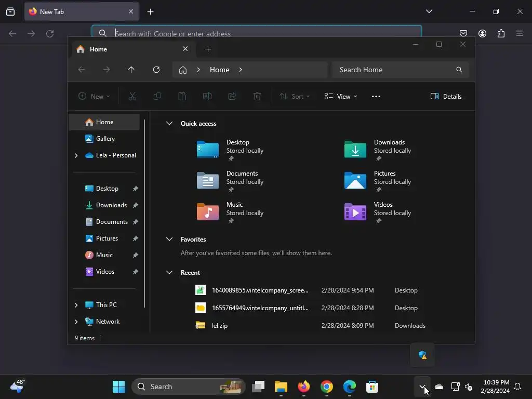The image size is (532, 399).
Task: Open the Firefox application menu hamburger
Action: [x=520, y=33]
